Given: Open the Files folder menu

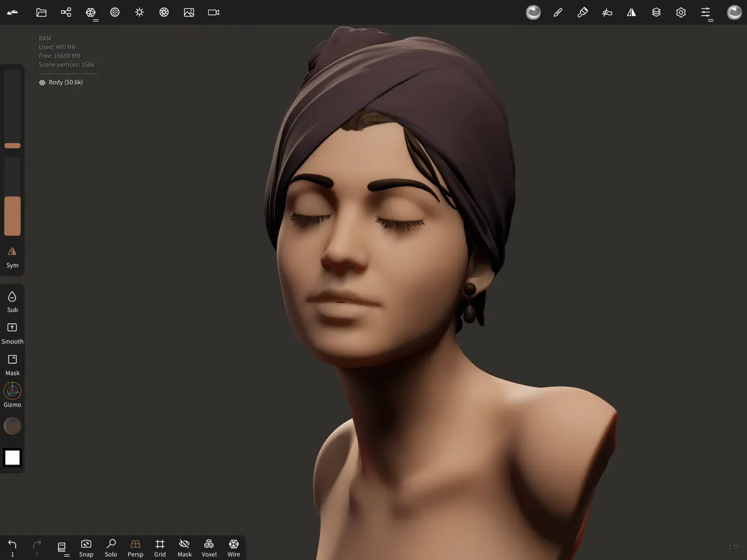Looking at the screenshot, I should click(x=41, y=12).
